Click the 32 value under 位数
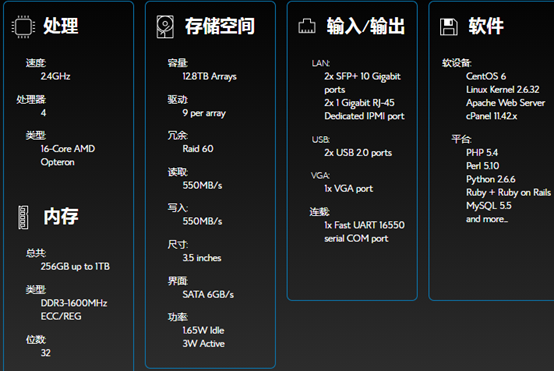This screenshot has height=371, width=554. (x=46, y=353)
